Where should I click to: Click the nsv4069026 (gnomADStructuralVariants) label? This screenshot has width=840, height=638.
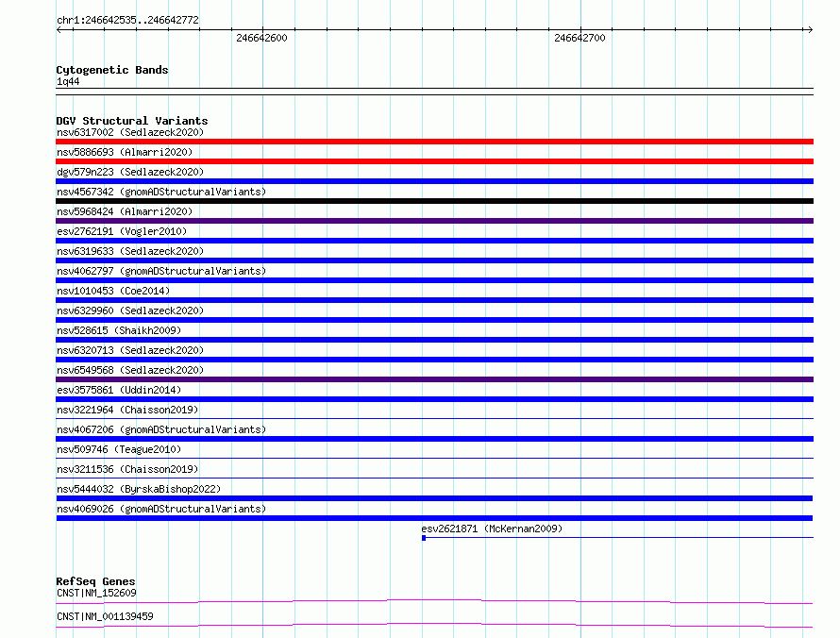click(161, 509)
